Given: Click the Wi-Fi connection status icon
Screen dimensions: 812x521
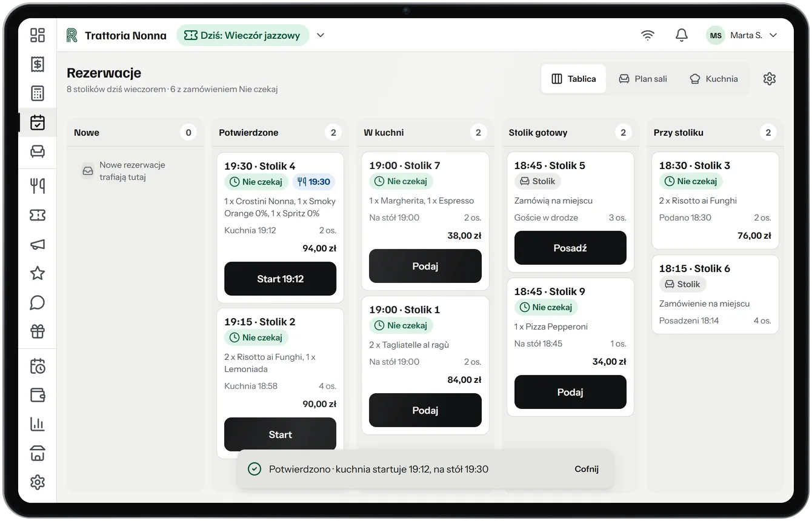Looking at the screenshot, I should (648, 35).
